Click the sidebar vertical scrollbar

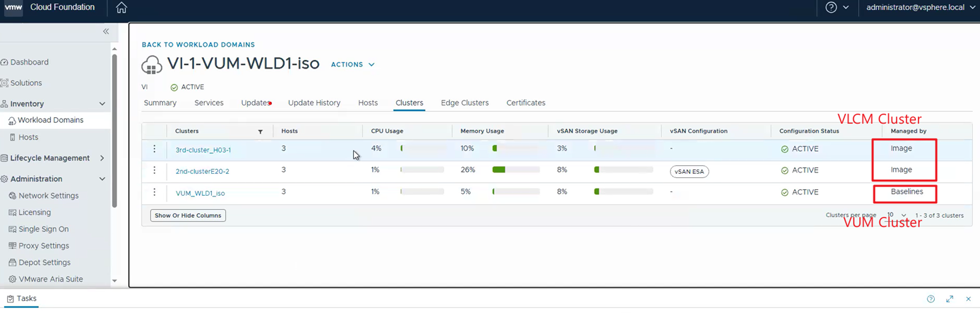tap(115, 133)
